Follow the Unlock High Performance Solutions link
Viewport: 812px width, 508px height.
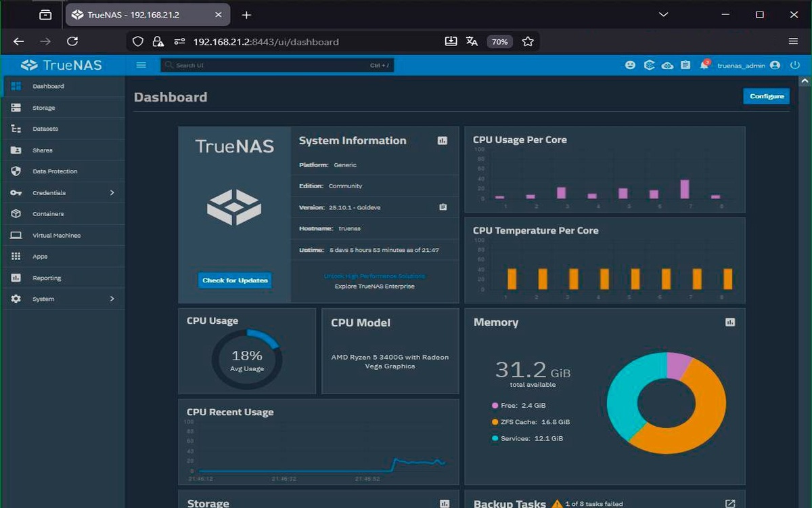[x=375, y=276]
